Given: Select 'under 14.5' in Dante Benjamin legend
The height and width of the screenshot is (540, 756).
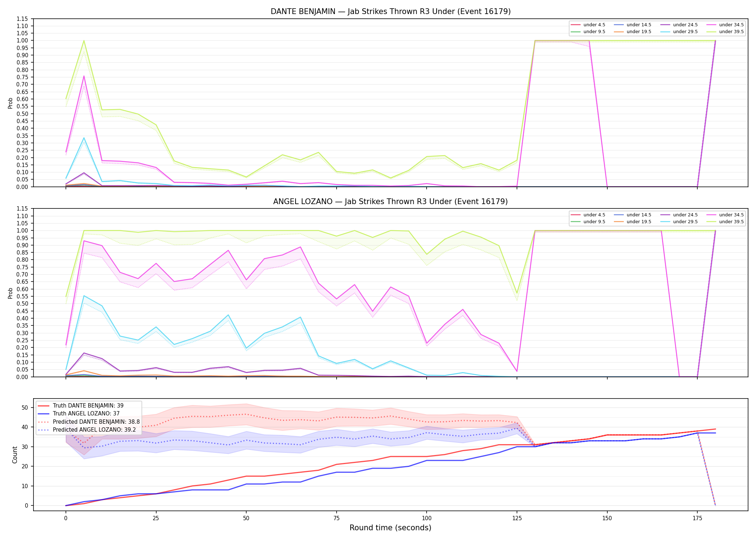Looking at the screenshot, I should click(x=639, y=25).
